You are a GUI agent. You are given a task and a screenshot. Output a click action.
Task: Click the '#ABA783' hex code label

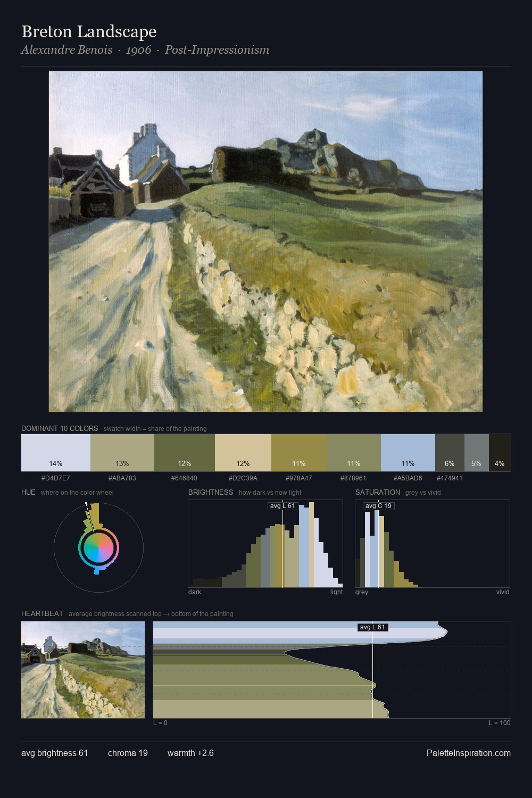point(122,478)
